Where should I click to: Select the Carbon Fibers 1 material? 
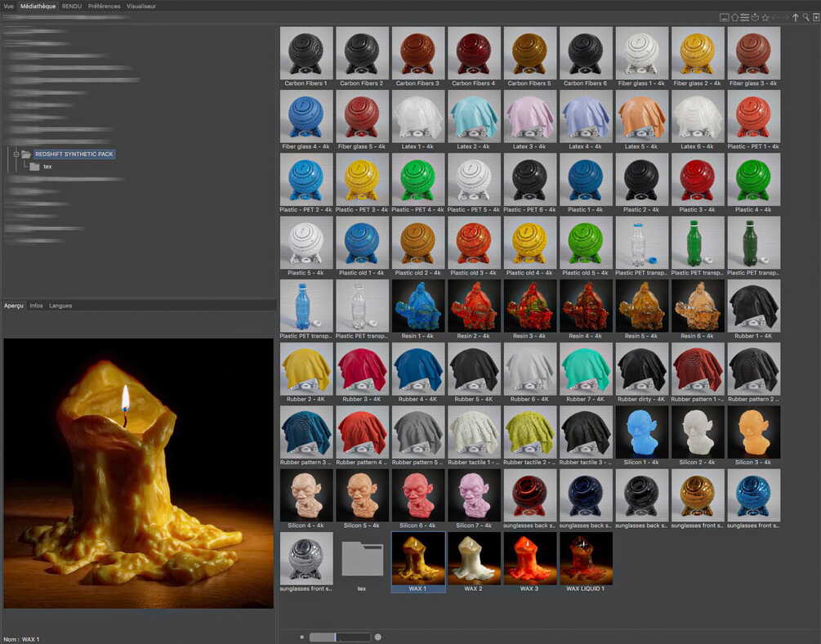[x=306, y=57]
